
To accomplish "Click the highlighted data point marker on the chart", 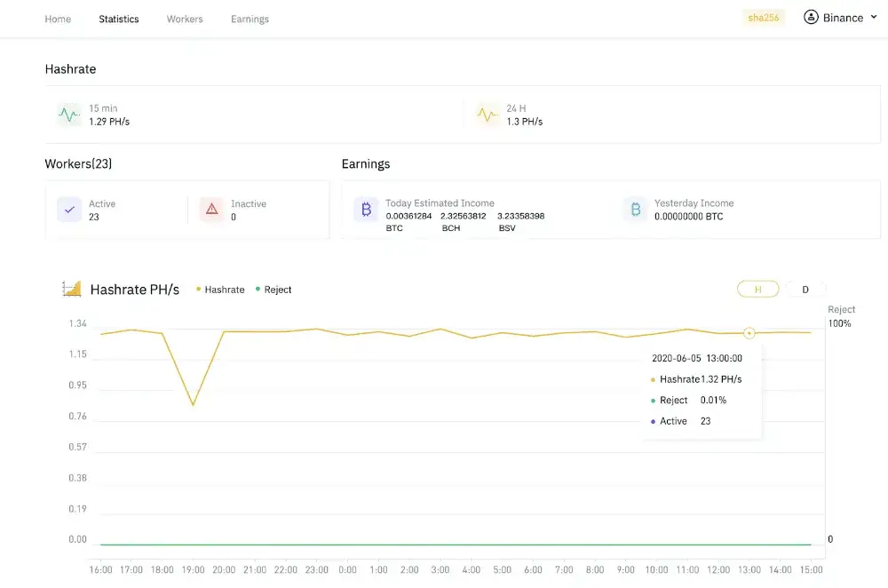I will (x=749, y=332).
